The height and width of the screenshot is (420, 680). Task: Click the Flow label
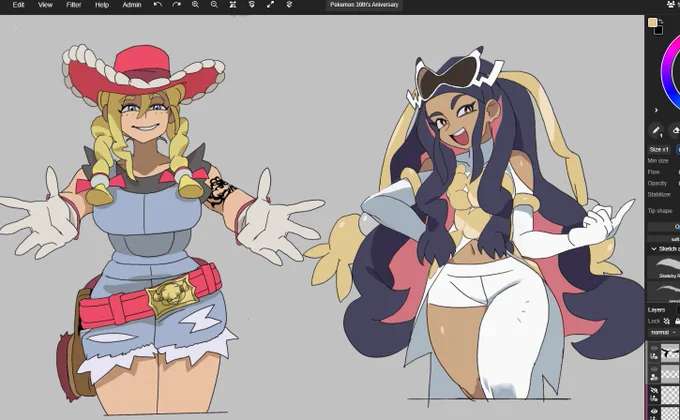click(x=654, y=172)
